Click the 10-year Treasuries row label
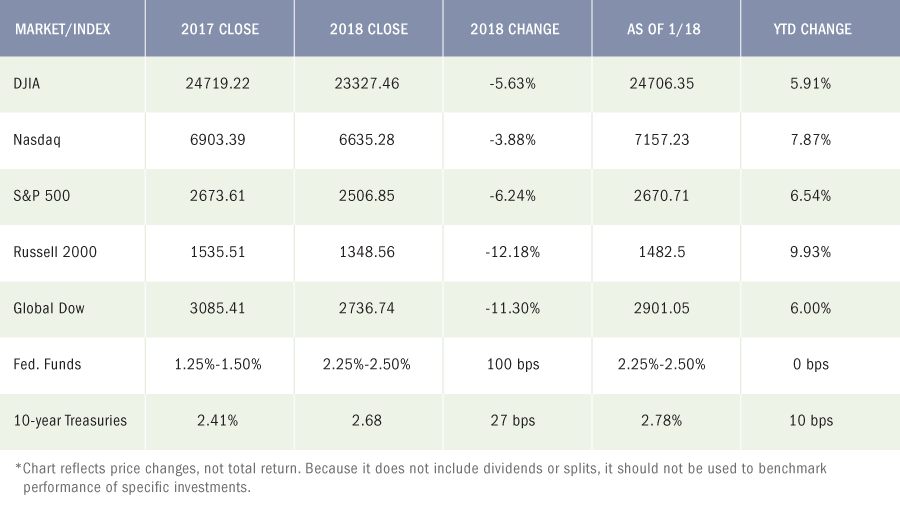The width and height of the screenshot is (900, 506). [70, 421]
